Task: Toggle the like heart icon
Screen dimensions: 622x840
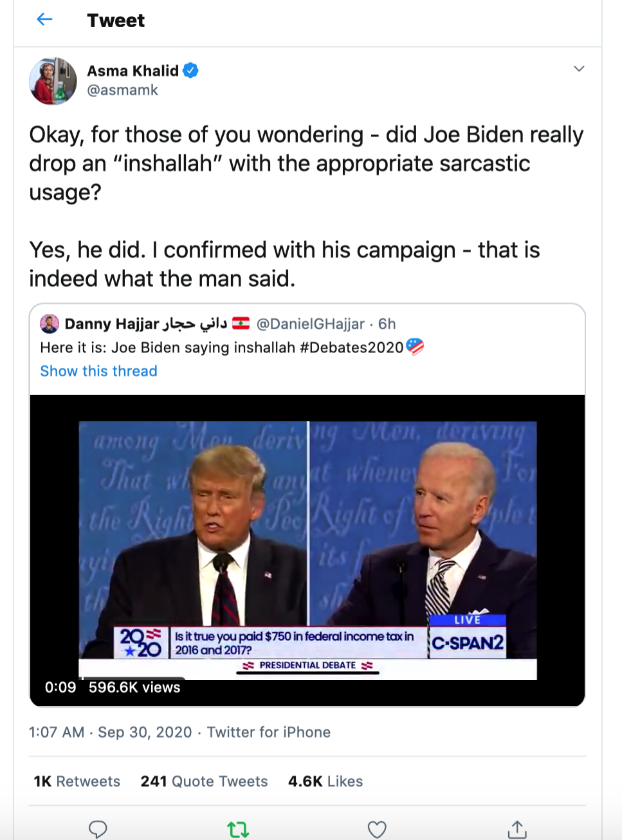Action: click(377, 829)
